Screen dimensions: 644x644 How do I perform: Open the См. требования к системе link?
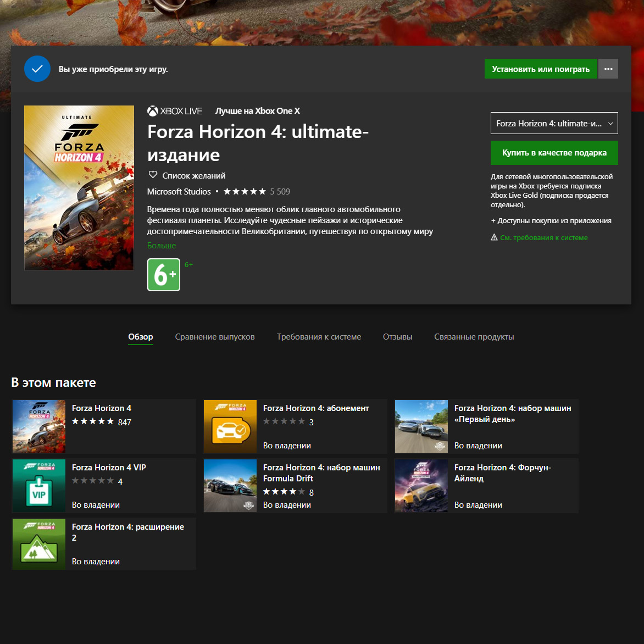point(543,238)
